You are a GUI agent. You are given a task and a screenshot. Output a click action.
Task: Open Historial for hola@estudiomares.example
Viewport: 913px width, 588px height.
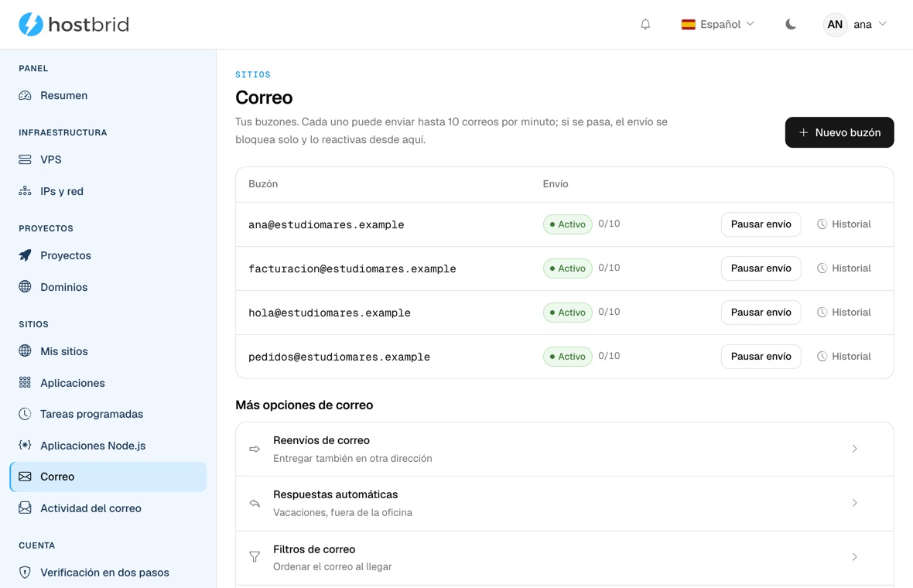(x=843, y=313)
